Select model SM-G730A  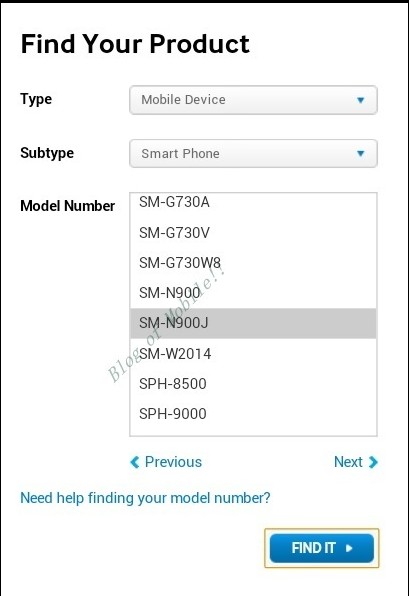253,202
